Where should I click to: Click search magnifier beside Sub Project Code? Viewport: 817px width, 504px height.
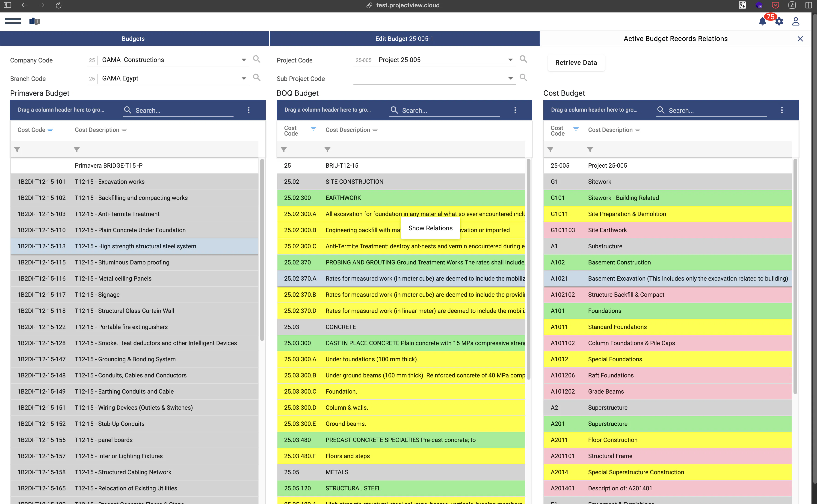pos(523,77)
